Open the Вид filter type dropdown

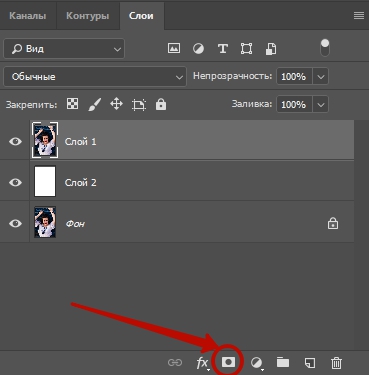click(x=64, y=49)
